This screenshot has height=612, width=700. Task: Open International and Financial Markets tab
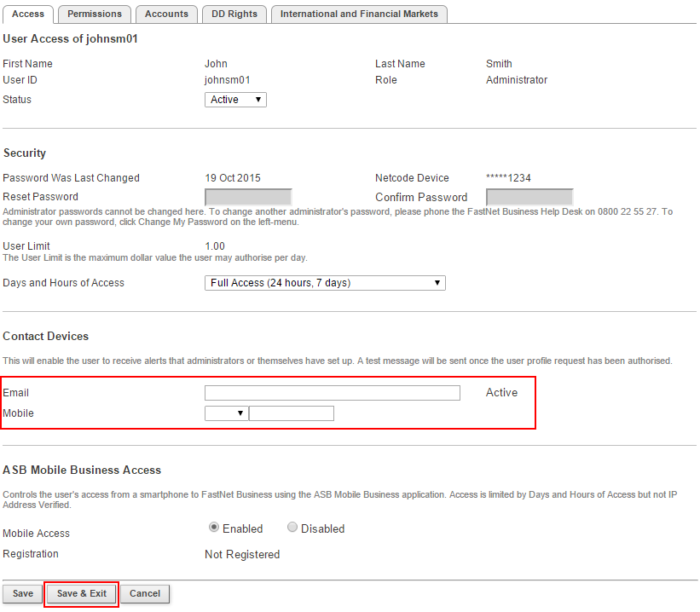pyautogui.click(x=359, y=14)
